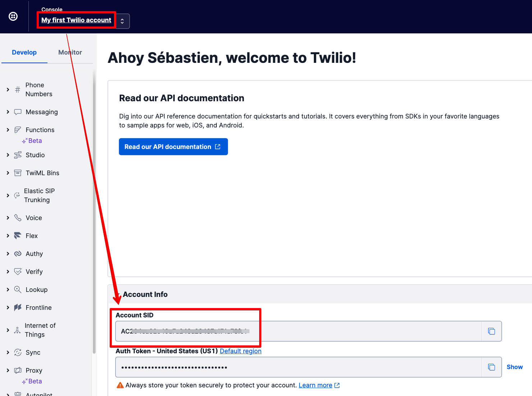Open Flex in the sidebar

(32, 236)
